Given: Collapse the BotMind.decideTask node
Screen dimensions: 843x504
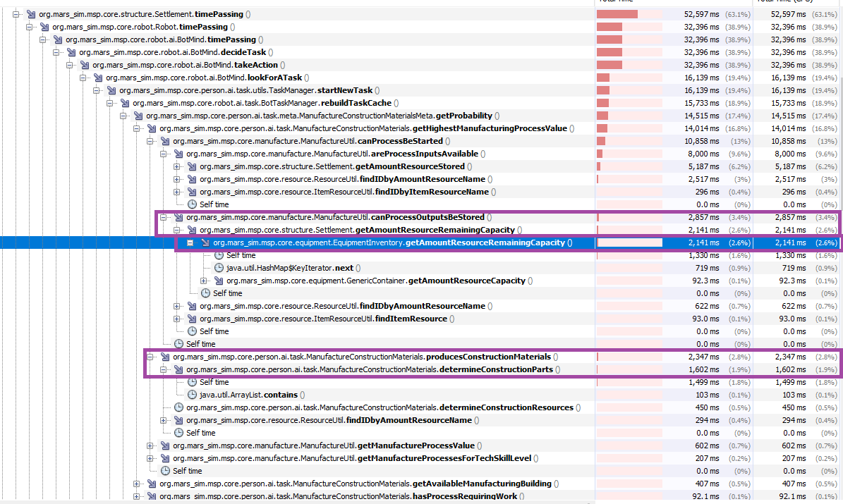Looking at the screenshot, I should pyautogui.click(x=56, y=52).
